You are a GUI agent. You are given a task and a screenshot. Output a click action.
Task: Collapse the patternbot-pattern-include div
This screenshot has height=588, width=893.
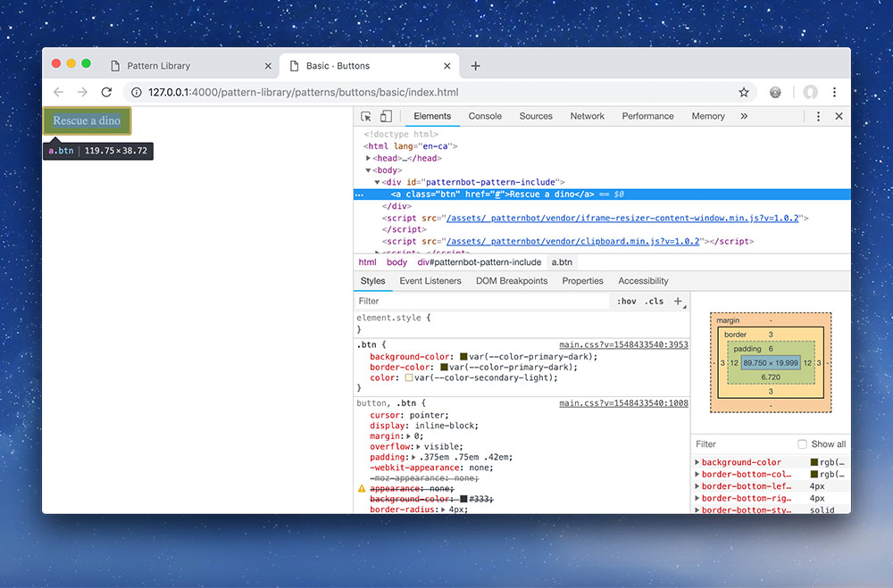coord(377,182)
